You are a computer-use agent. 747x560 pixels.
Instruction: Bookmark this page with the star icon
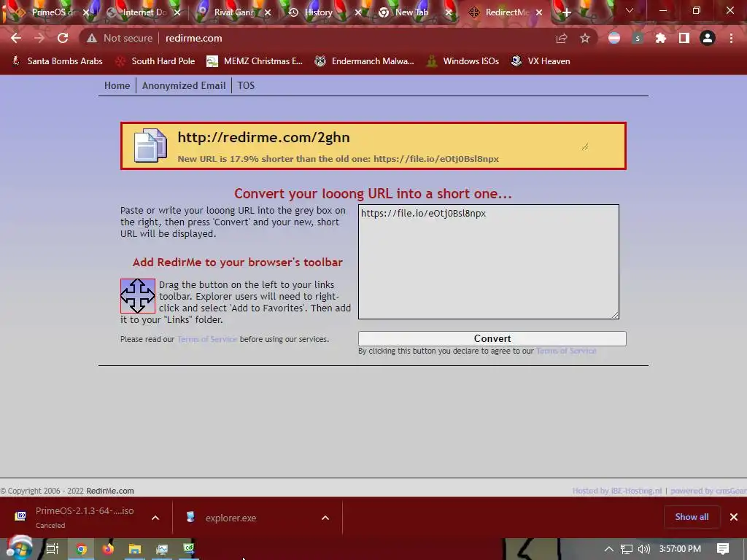point(585,38)
